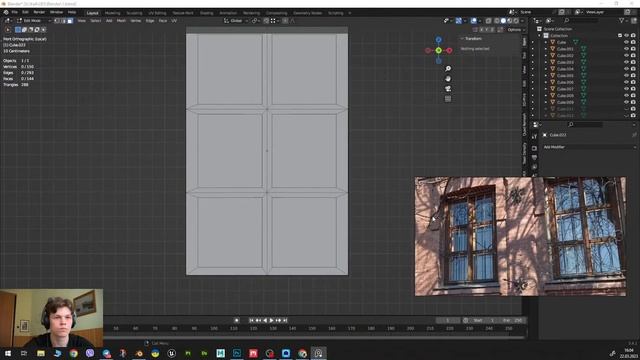Click blue Z axis on navigation gizmo
This screenshot has width=640, height=360.
coord(438,40)
